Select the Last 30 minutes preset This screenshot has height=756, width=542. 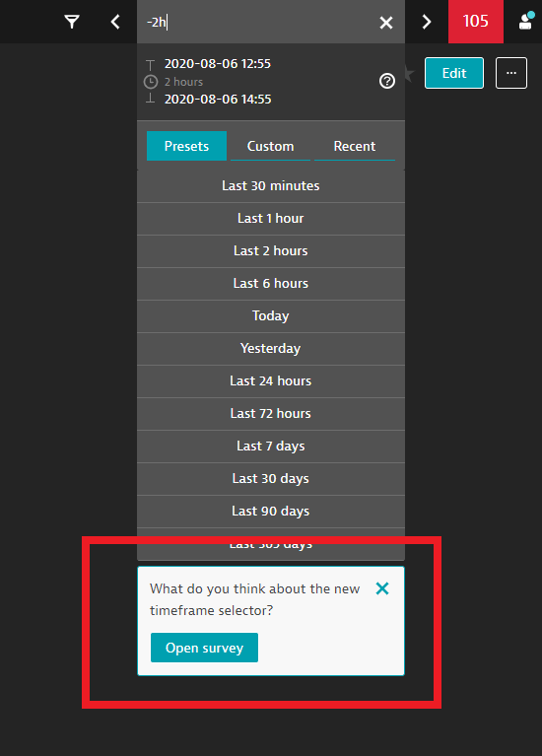pyautogui.click(x=271, y=186)
